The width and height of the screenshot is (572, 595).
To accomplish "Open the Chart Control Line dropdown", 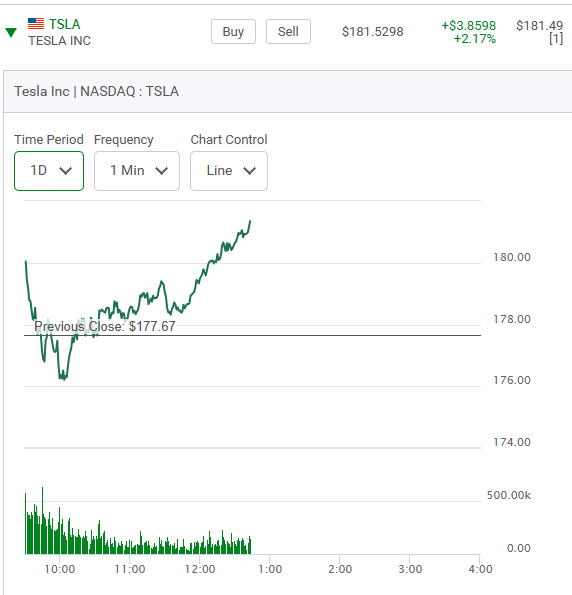I will pyautogui.click(x=229, y=171).
